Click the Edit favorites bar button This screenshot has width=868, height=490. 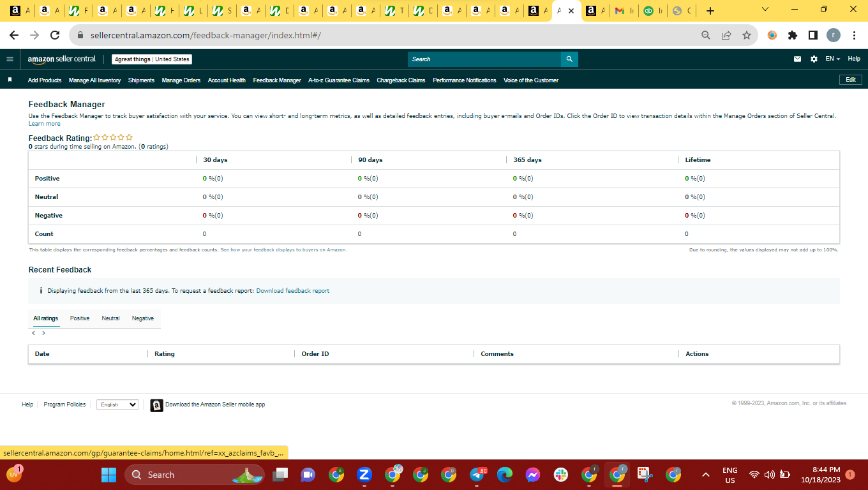851,80
